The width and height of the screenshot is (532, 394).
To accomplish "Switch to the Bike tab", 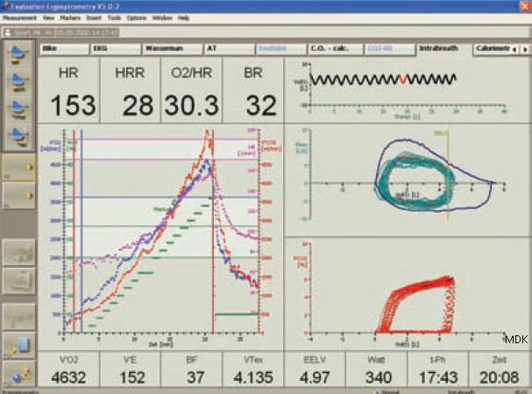I will [x=65, y=49].
